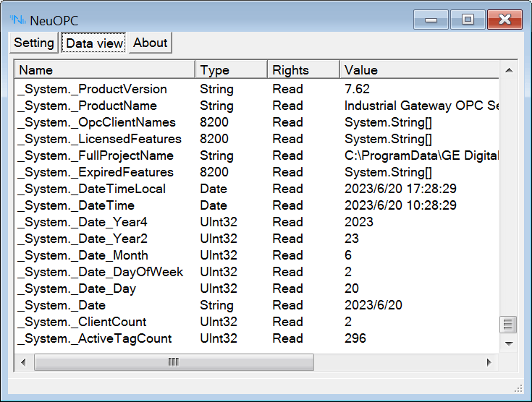532x402 pixels.
Task: Click the NeuOPC app icon in title bar
Action: (x=17, y=20)
